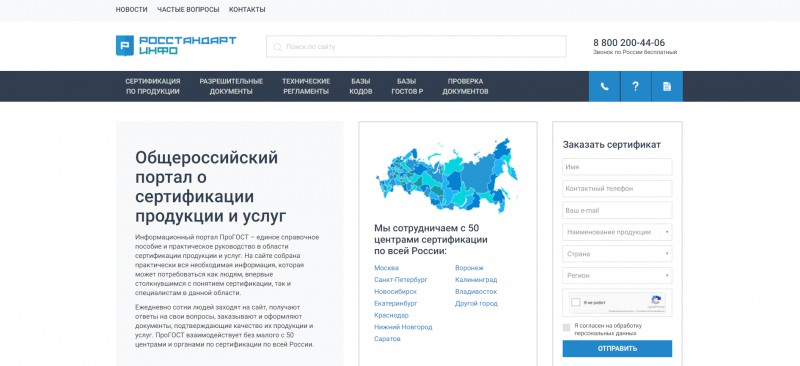Follow the Санкт-Петербург city link
Screen dimensions: 800x366
click(x=401, y=280)
